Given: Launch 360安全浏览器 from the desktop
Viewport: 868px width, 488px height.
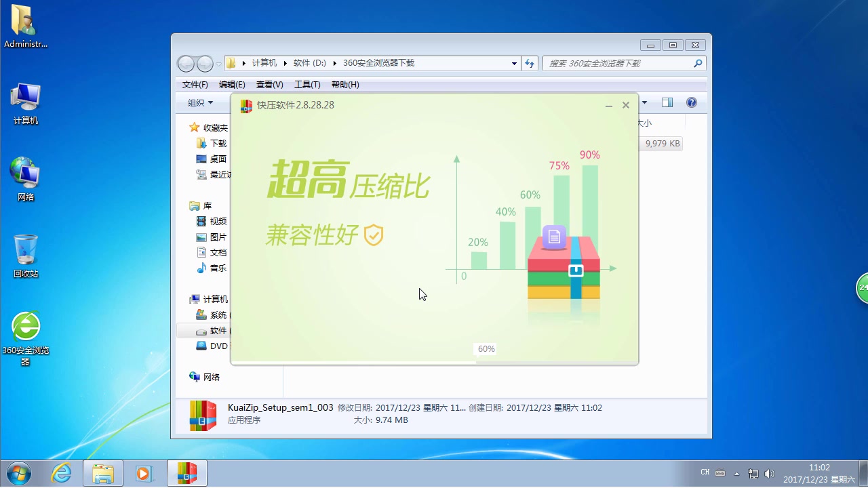Looking at the screenshot, I should pos(26,339).
